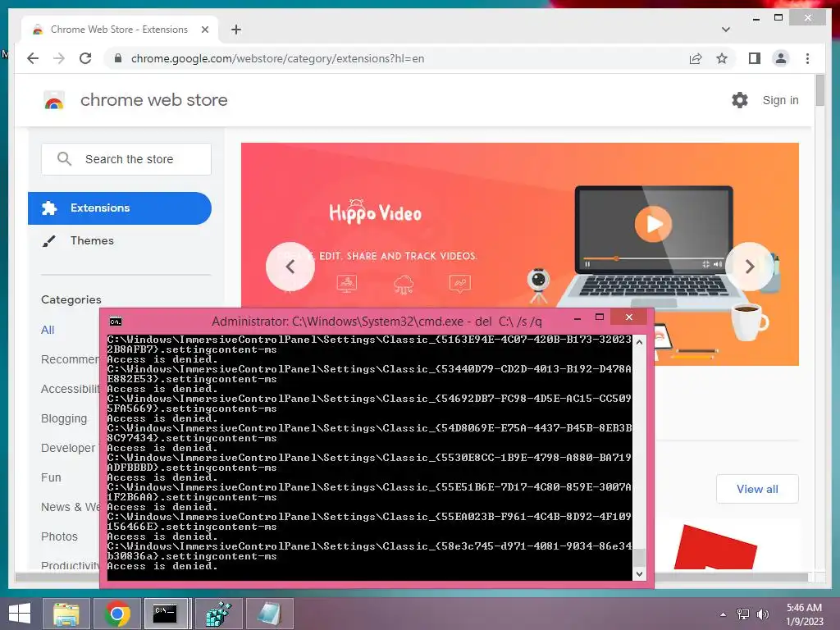Open a new tab with the plus button
This screenshot has width=840, height=630.
235,30
